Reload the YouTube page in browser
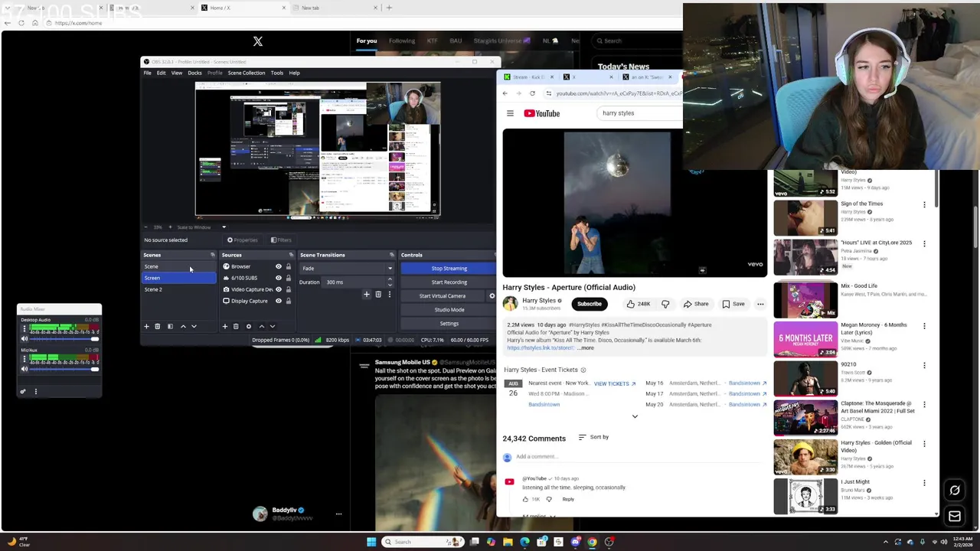Viewport: 980px width, 551px height. 532,93
